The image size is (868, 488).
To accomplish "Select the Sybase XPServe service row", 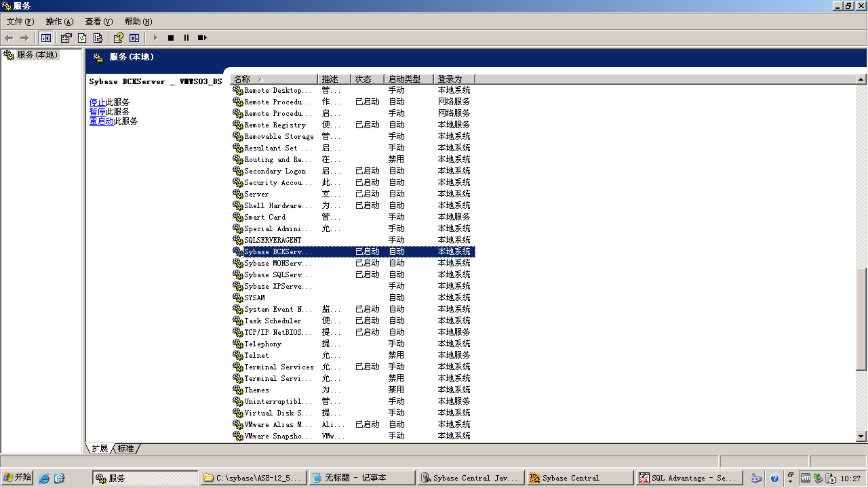I will (354, 286).
